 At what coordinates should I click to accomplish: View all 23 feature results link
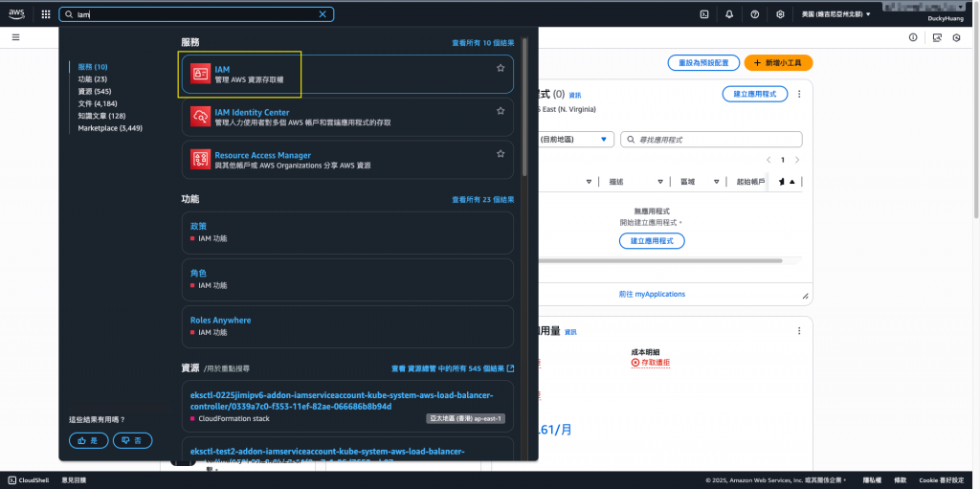point(483,199)
